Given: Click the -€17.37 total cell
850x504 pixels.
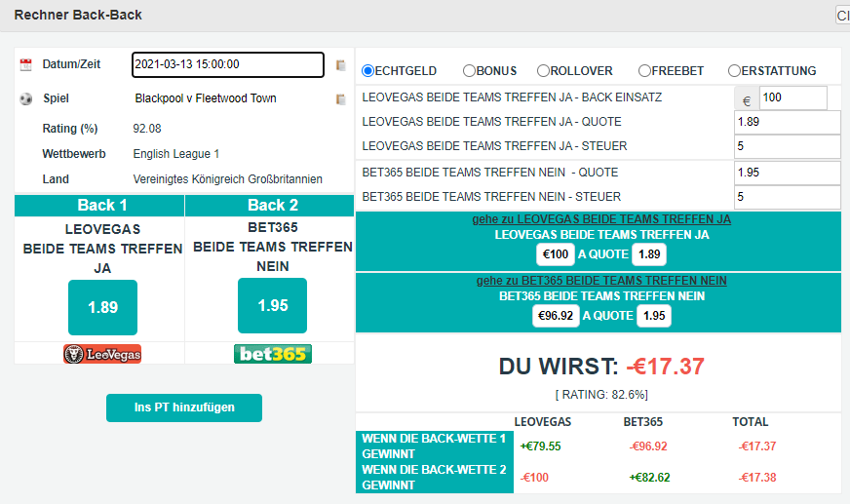Looking at the screenshot, I should coord(757,446).
